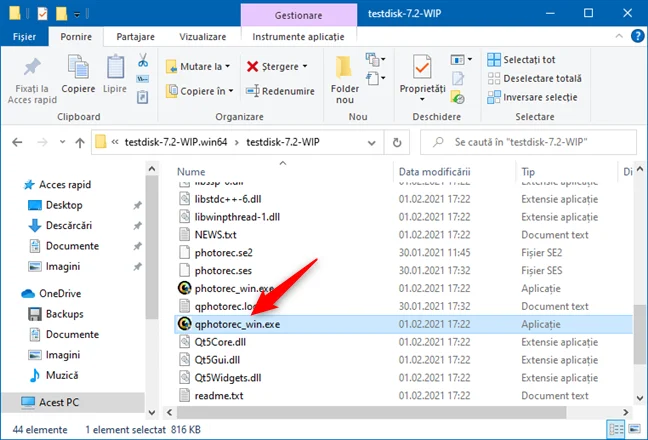648x440 pixels.
Task: Switch to Details view icon in status bar
Action: point(616,430)
